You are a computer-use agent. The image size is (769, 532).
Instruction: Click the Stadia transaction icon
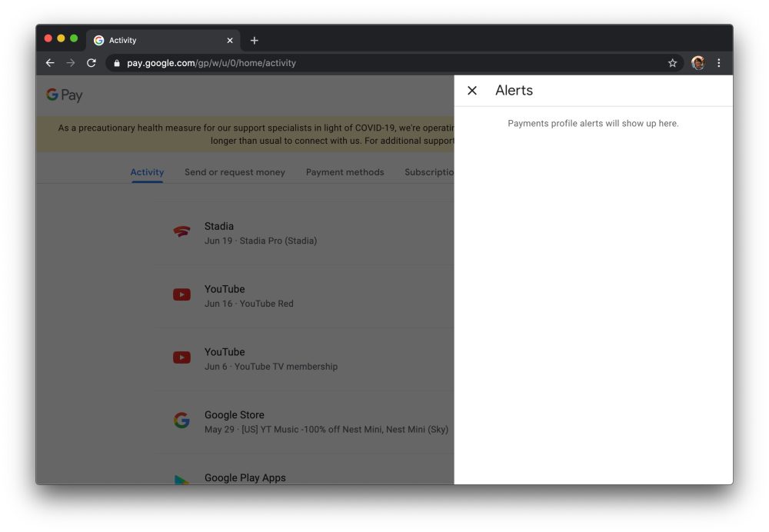181,231
